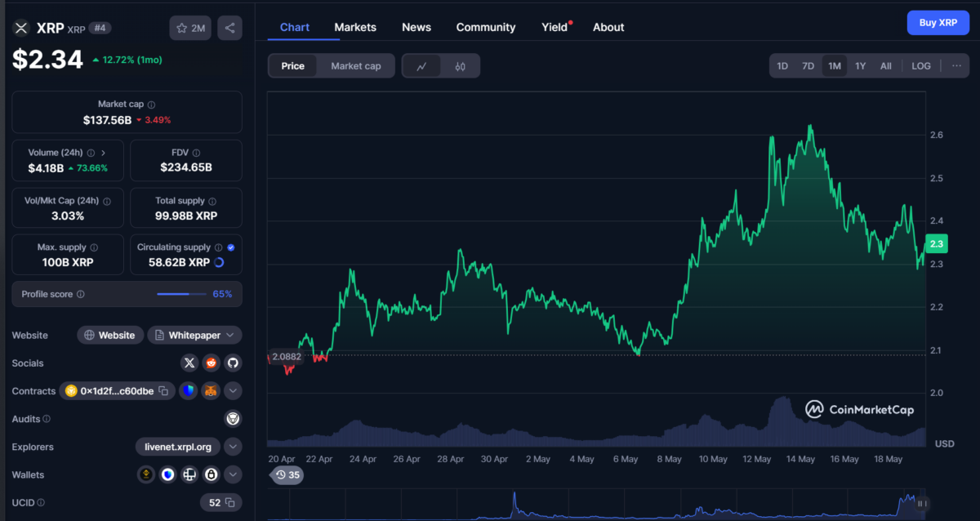
Task: Click the #4 rank badge
Action: click(x=100, y=28)
